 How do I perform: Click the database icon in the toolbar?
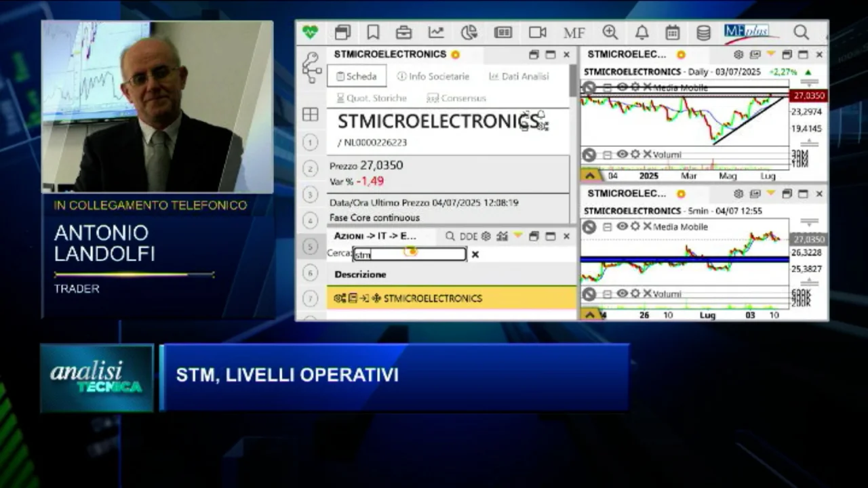click(x=704, y=32)
